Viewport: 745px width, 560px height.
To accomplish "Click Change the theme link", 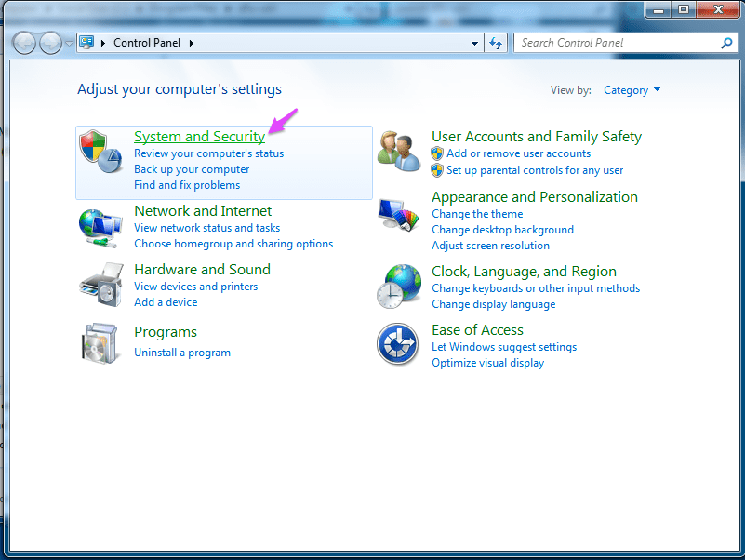I will pos(477,214).
